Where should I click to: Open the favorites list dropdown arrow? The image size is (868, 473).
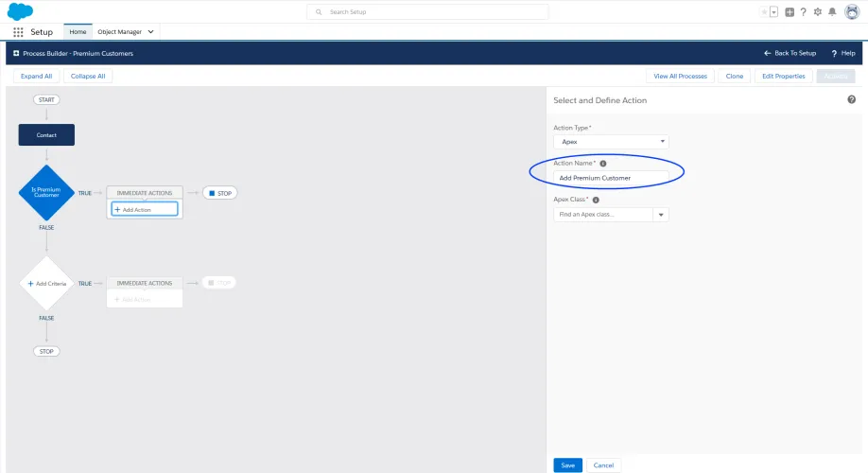click(773, 11)
